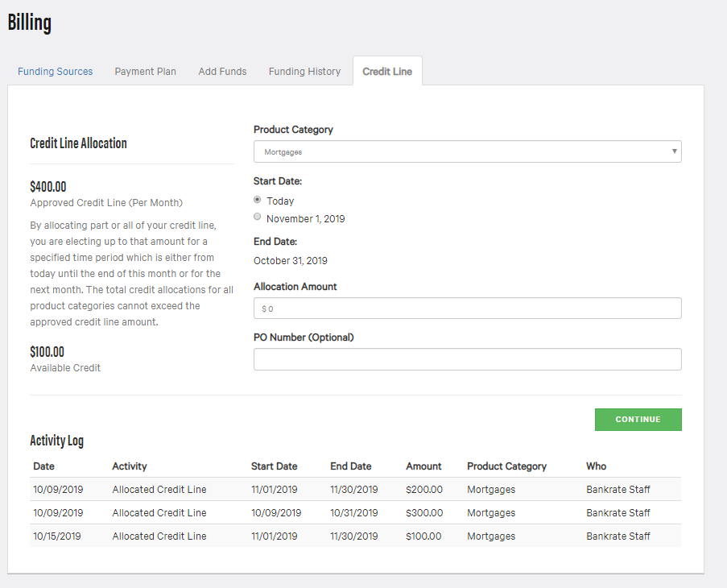Click the $200.00 amount in activity log
The height and width of the screenshot is (588, 727).
pyautogui.click(x=424, y=489)
